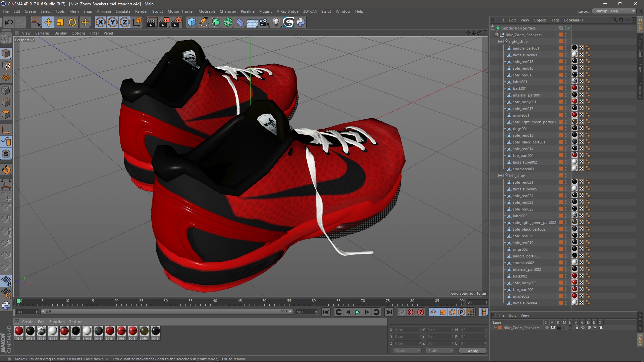Click the X position field stepper arrows

420,330
